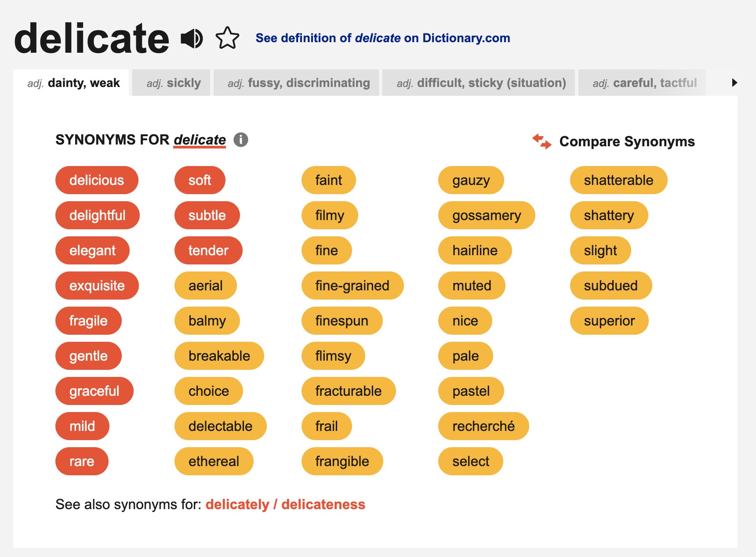Click the 'fracturable' synonym
Image resolution: width=756 pixels, height=557 pixels.
(x=349, y=391)
